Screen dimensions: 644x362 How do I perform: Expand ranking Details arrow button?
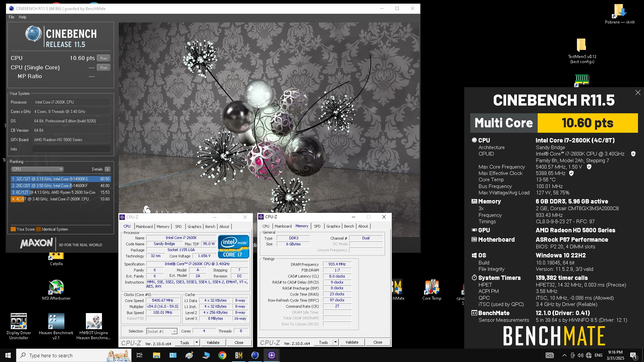pos(107,169)
